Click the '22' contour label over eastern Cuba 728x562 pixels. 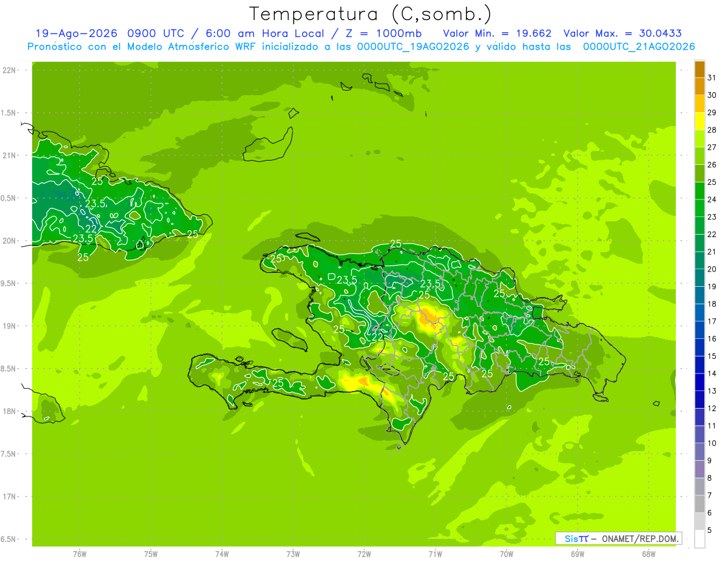coord(91,229)
